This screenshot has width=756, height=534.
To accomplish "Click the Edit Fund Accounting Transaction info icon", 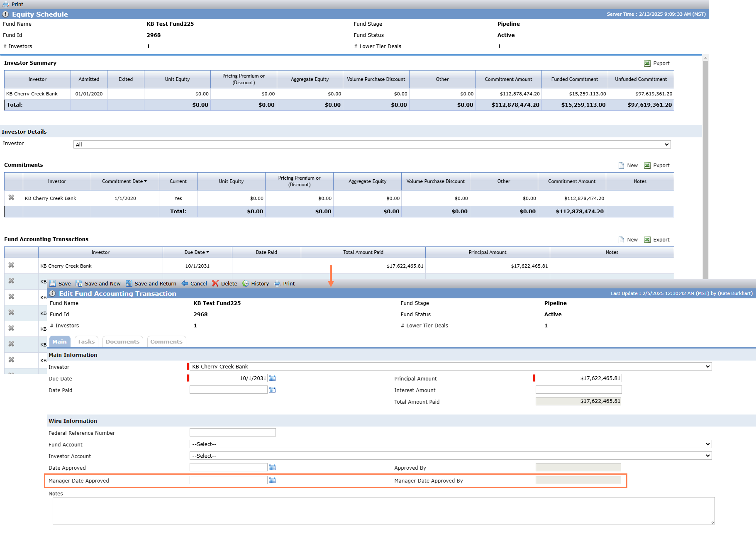I will 52,293.
